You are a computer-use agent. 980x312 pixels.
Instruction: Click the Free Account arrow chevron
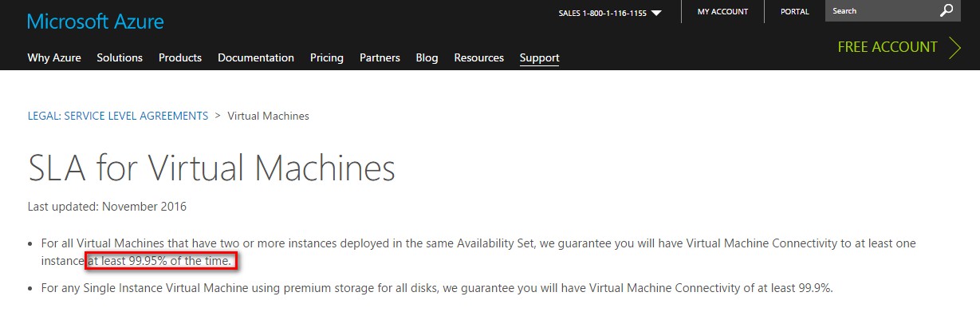pyautogui.click(x=956, y=47)
